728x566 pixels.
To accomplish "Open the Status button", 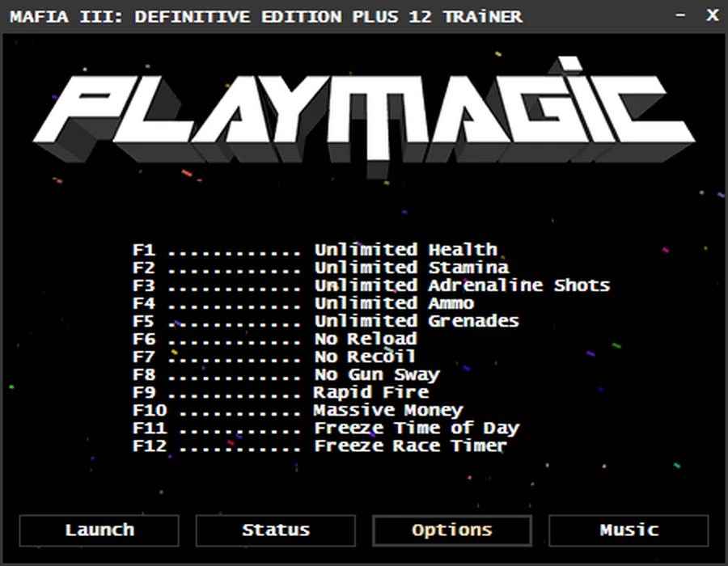I will 275,530.
